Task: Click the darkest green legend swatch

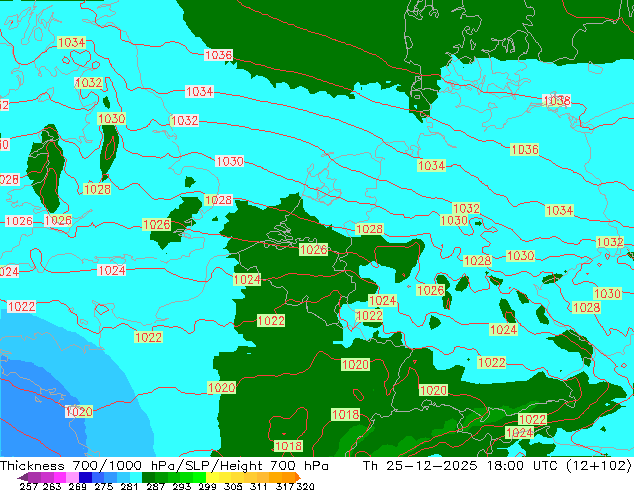Action: [x=148, y=477]
